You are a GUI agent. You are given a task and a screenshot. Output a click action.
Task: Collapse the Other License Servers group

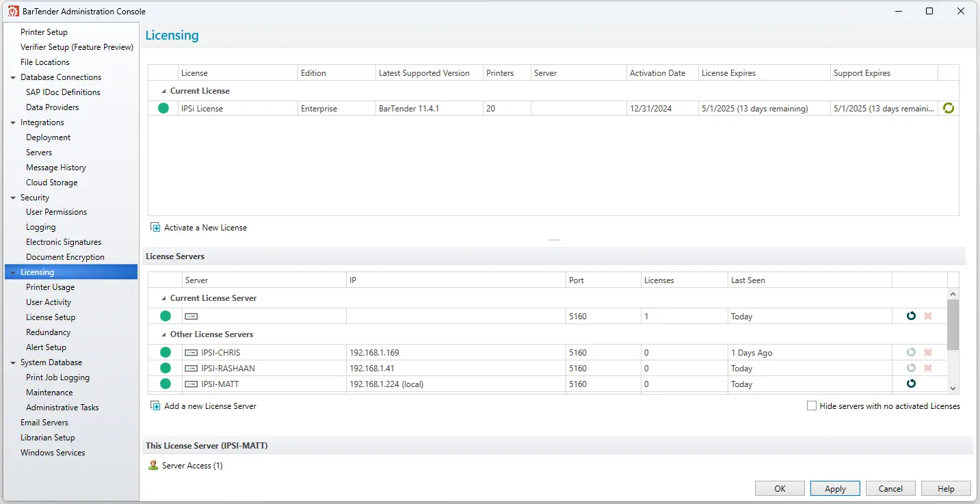pyautogui.click(x=163, y=334)
